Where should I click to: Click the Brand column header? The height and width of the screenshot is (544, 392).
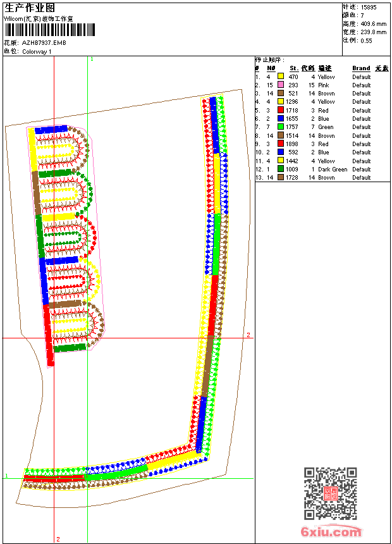(x=361, y=68)
